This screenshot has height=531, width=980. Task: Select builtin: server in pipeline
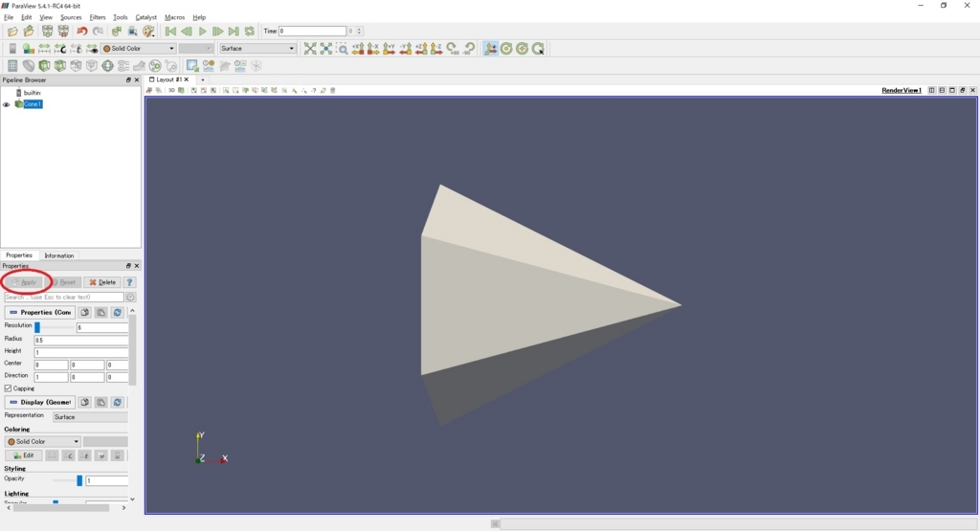click(32, 93)
